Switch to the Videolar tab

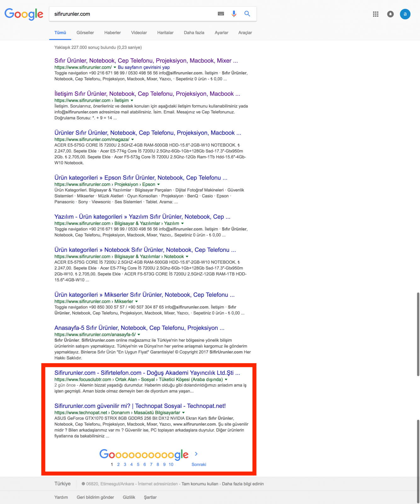pos(139,33)
